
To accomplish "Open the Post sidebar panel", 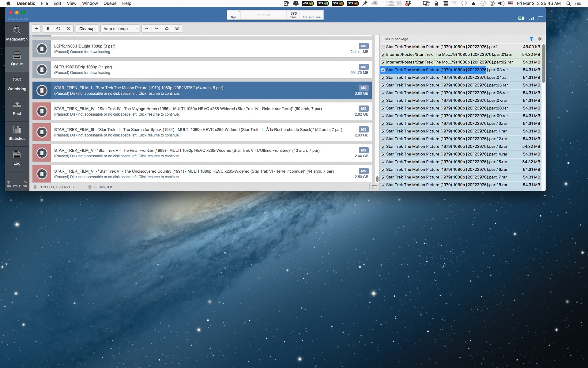I will click(x=17, y=109).
